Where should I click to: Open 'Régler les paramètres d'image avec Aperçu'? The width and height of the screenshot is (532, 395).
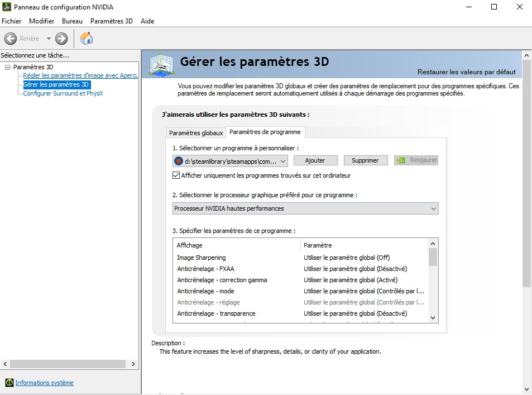(x=80, y=75)
